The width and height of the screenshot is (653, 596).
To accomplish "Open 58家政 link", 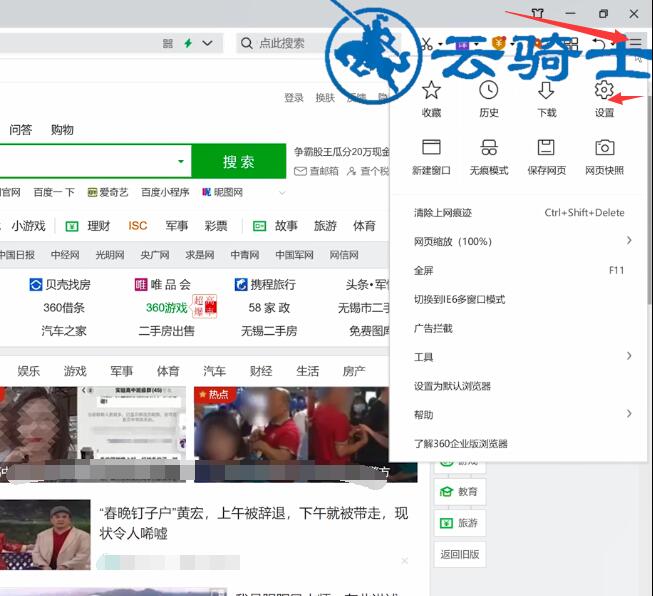I will (x=269, y=308).
